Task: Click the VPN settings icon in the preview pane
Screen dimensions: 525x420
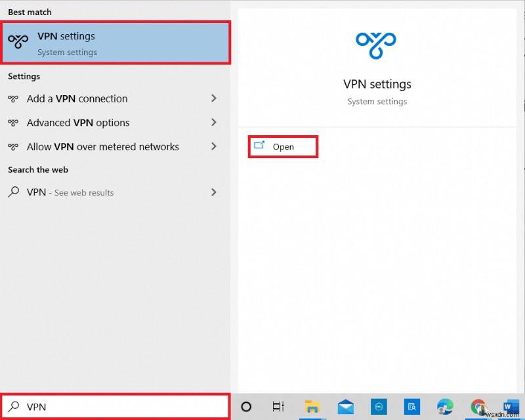Action: [376, 44]
